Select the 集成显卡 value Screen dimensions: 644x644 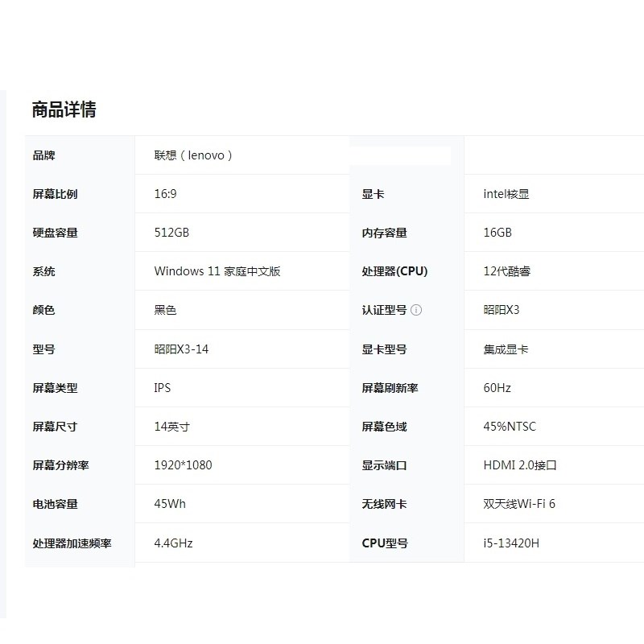click(506, 349)
